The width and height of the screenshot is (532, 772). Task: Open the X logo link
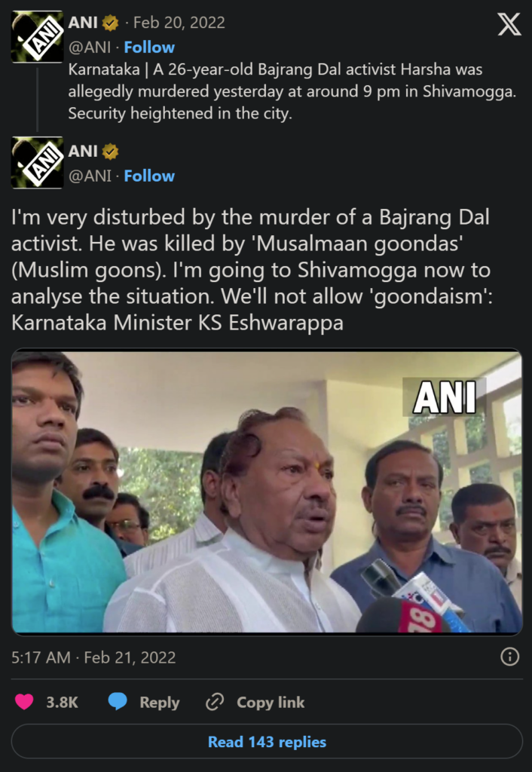509,24
